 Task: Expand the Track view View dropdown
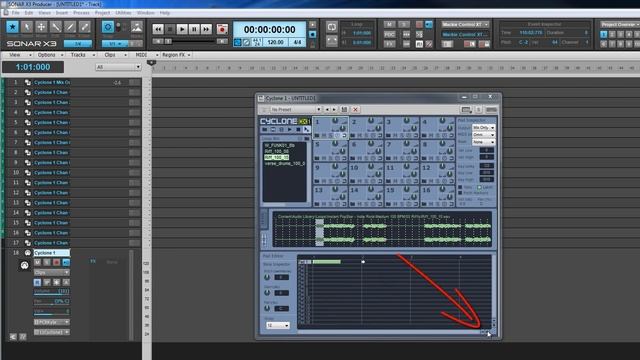pyautogui.click(x=18, y=55)
